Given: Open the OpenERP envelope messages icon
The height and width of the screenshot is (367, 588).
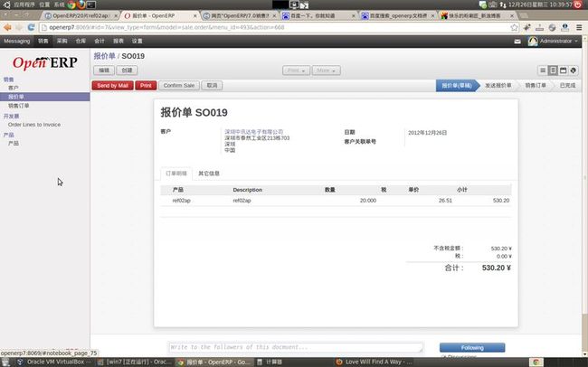Looking at the screenshot, I should (x=517, y=42).
